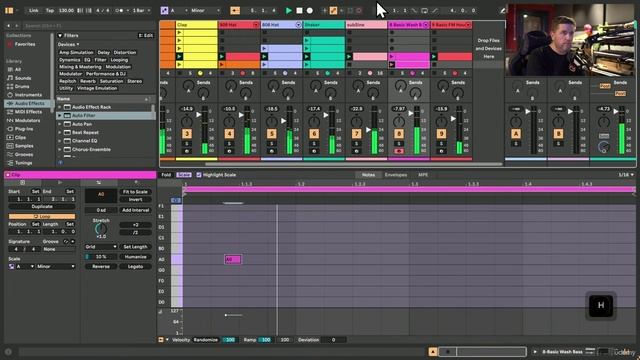
Task: Open Drums in the library sidebar
Action: click(22, 87)
